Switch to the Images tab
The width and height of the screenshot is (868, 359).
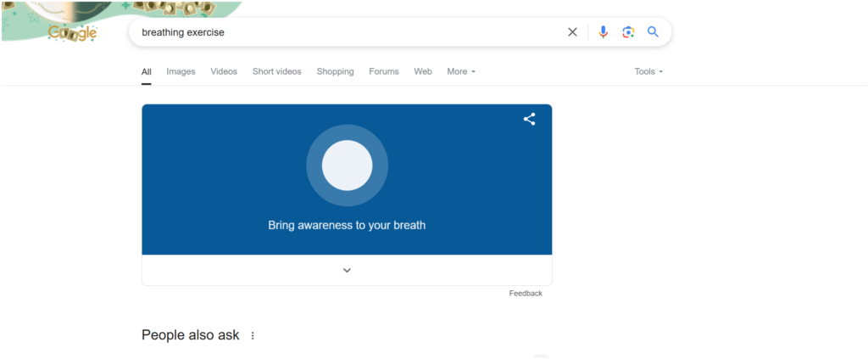[181, 71]
